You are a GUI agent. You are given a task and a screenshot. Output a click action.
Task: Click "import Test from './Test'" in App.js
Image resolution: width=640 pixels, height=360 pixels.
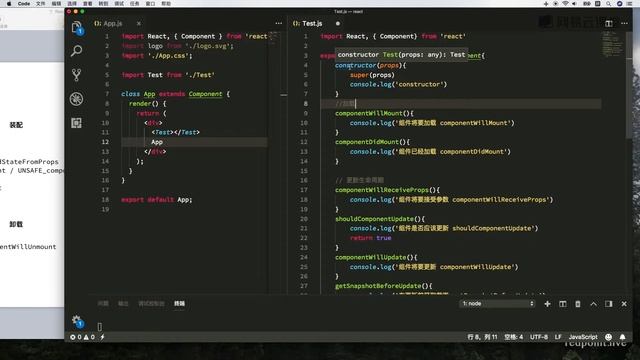coord(168,75)
